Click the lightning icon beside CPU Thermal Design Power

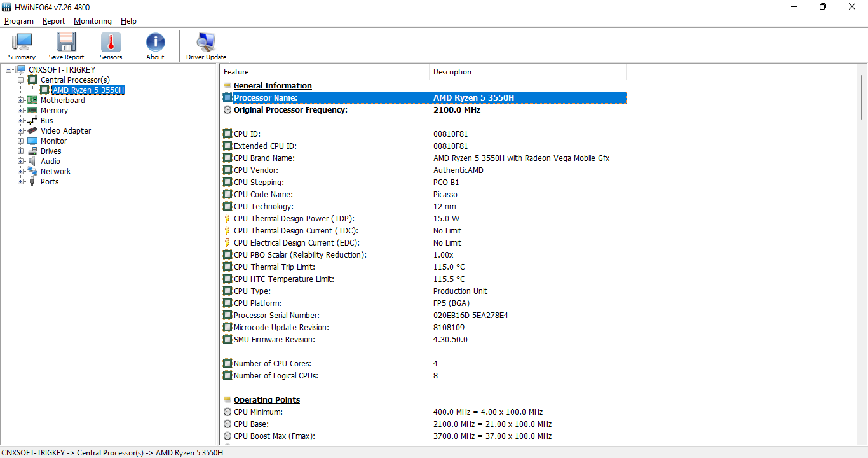[227, 218]
